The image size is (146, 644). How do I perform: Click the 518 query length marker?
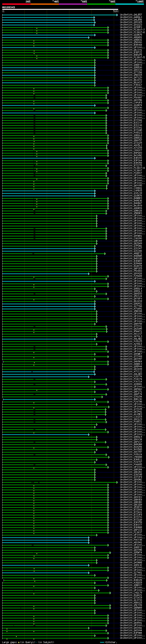pos(115,11)
